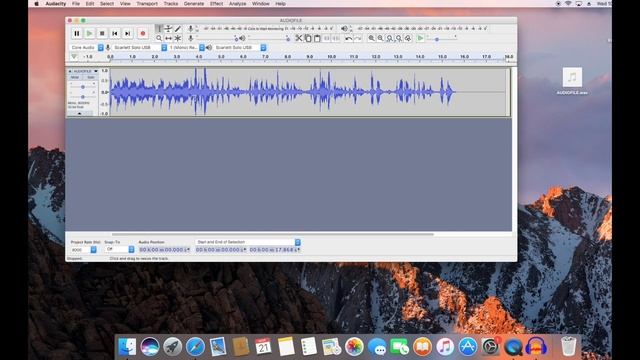Open the Audacity headphones icon in Dock
The height and width of the screenshot is (360, 640).
[536, 347]
